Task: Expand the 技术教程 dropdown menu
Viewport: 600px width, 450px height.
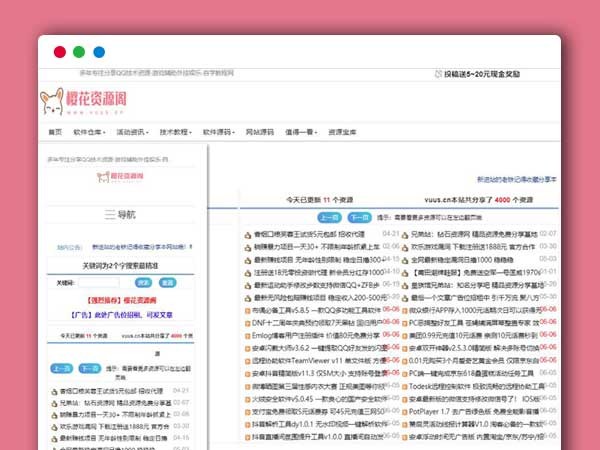Action: pos(176,131)
